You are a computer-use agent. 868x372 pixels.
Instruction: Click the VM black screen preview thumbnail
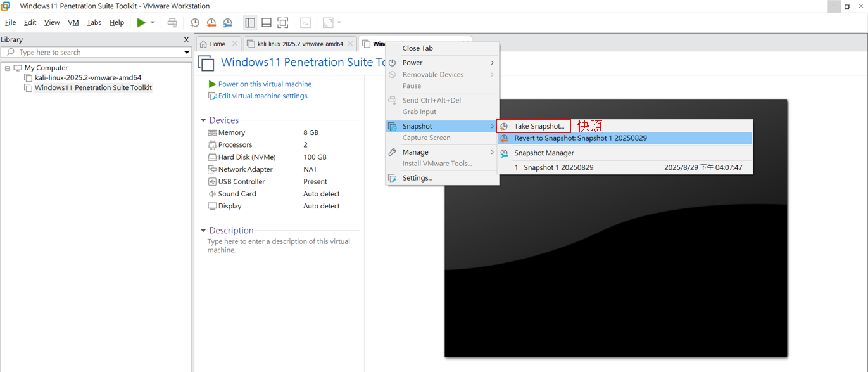(x=616, y=228)
